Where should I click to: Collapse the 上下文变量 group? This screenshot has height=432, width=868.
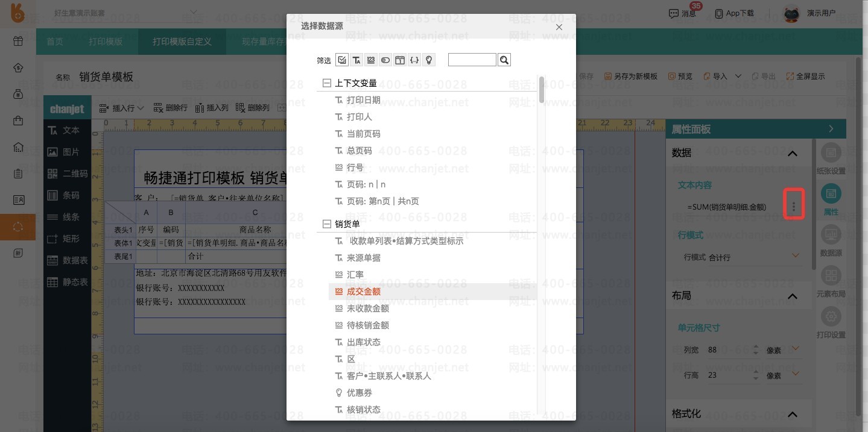(x=327, y=83)
